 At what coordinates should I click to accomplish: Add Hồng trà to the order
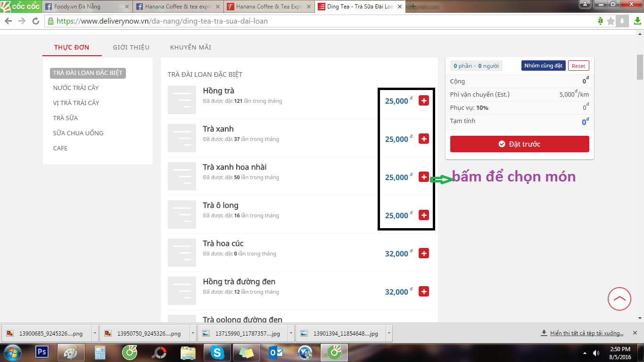click(x=423, y=101)
